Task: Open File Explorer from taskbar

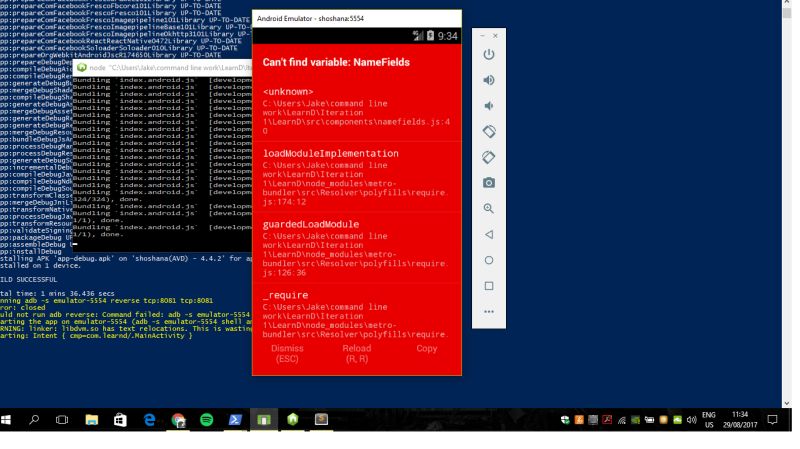Action: [91, 419]
